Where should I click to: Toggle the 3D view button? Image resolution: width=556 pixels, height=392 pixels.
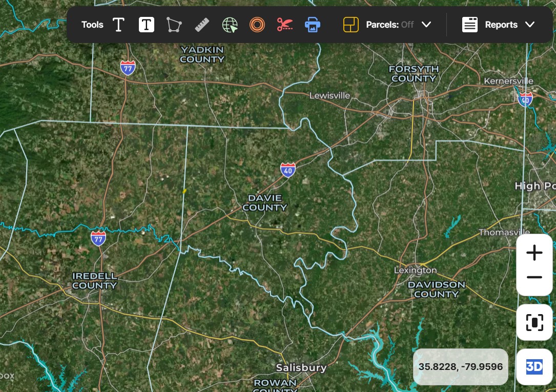pos(534,367)
